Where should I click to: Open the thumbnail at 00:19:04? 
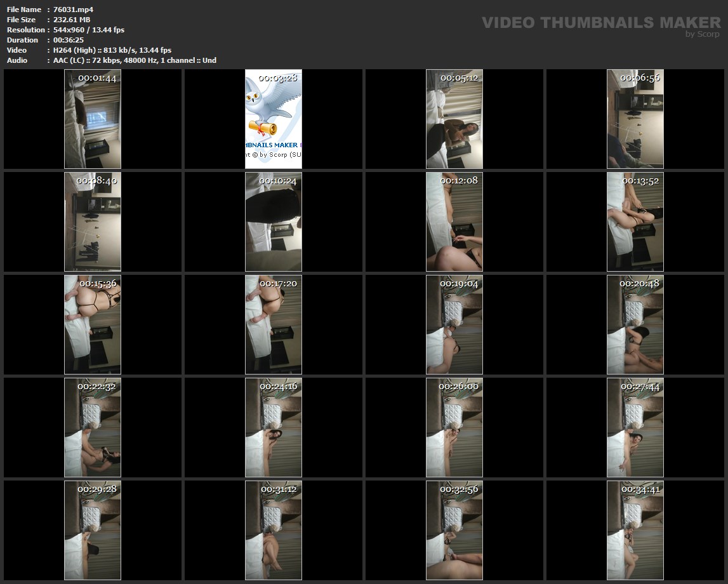pyautogui.click(x=454, y=325)
